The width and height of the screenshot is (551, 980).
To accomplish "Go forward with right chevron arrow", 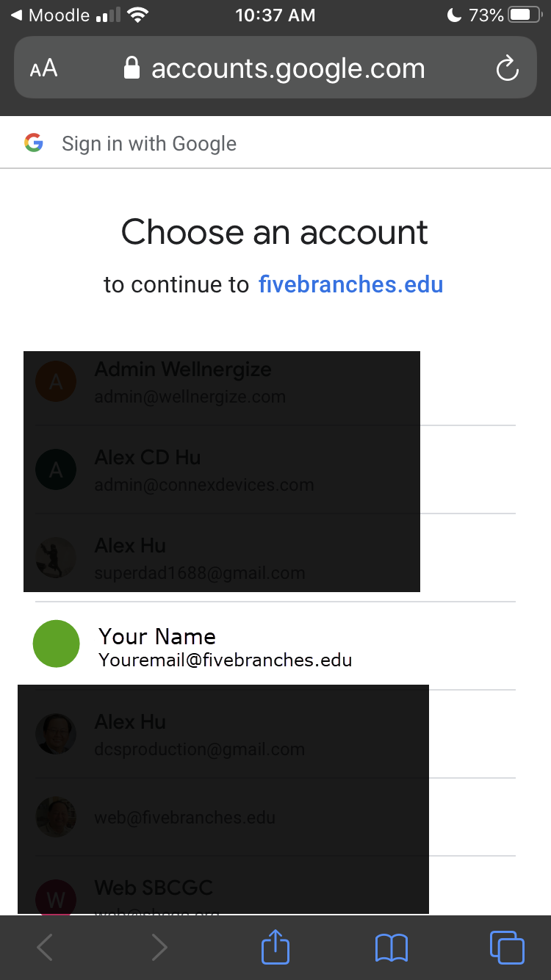I will tap(159, 948).
